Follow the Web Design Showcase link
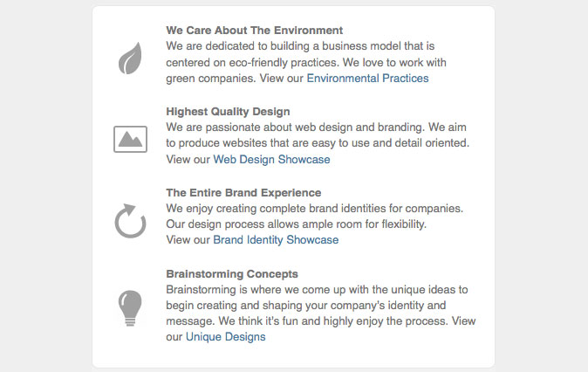Image resolution: width=588 pixels, height=372 pixels. 271,160
